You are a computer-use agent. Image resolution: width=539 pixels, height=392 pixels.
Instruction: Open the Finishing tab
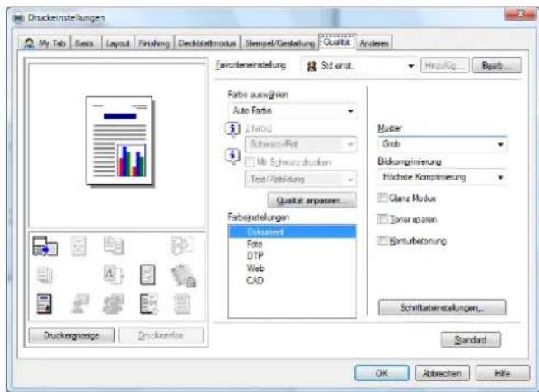pyautogui.click(x=154, y=44)
